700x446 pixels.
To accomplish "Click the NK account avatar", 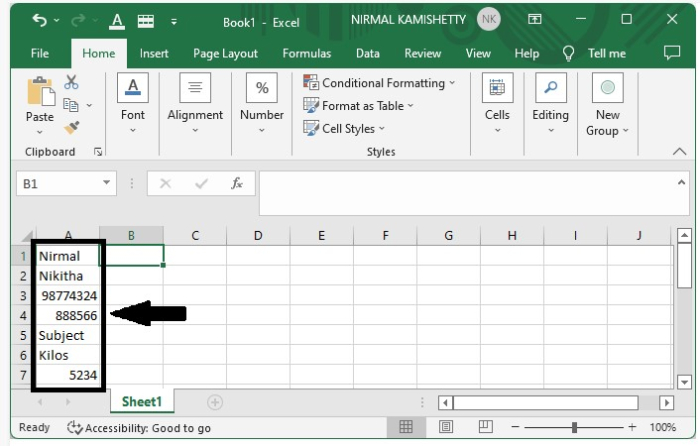I will (489, 19).
